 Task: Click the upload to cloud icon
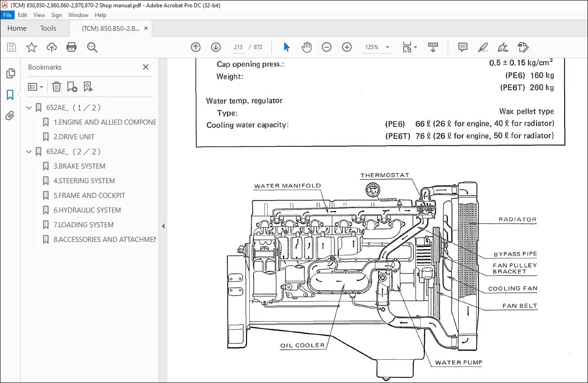pos(52,47)
